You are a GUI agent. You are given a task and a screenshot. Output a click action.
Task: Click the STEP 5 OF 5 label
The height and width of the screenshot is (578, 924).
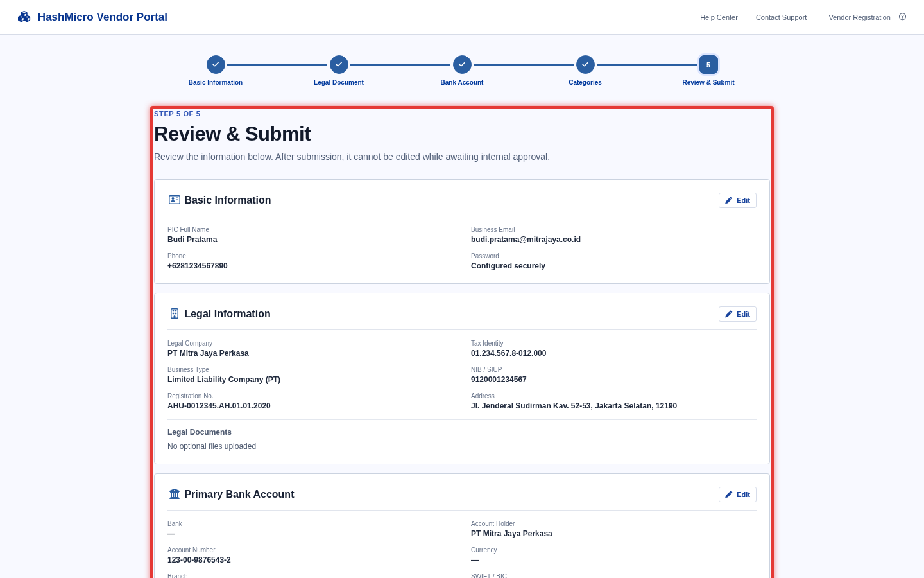pos(177,114)
